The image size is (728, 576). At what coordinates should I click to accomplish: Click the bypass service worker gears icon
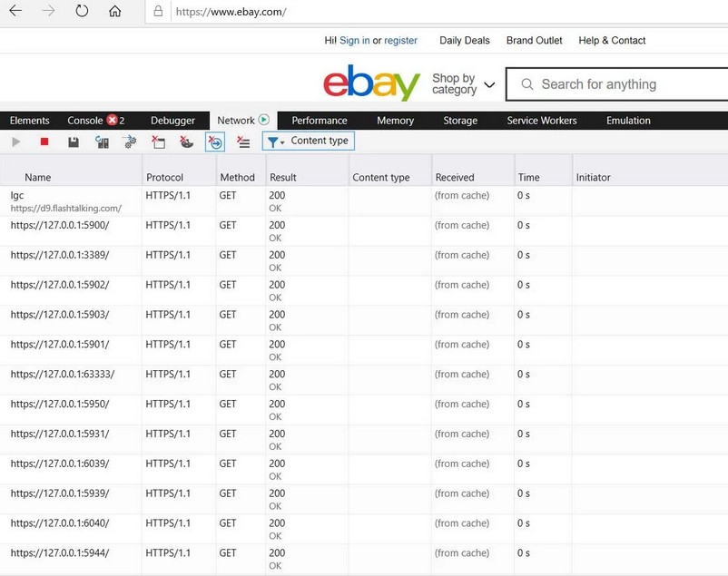point(131,142)
